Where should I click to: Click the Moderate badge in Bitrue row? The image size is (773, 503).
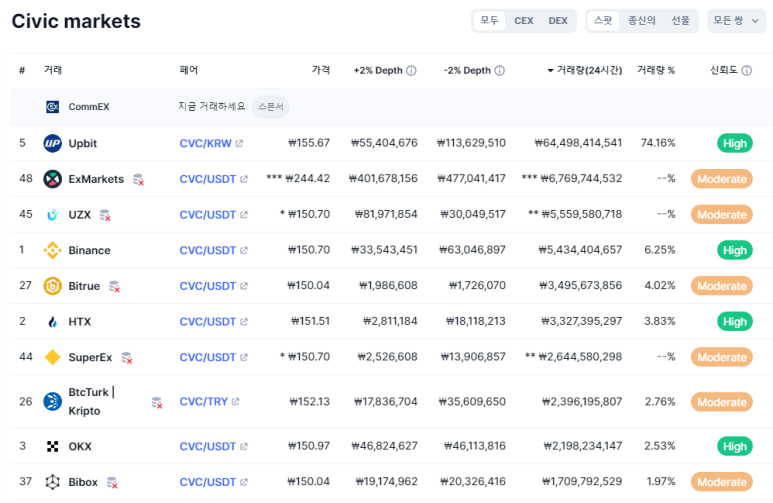[x=722, y=286]
